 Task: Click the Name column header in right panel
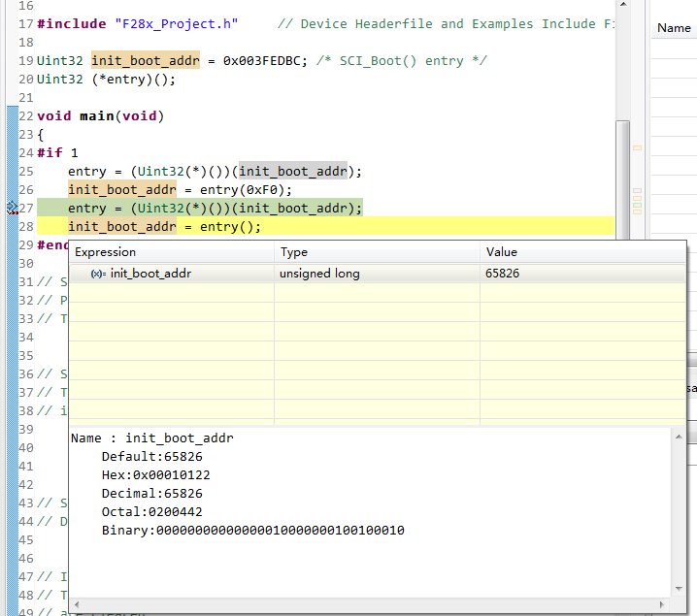674,28
